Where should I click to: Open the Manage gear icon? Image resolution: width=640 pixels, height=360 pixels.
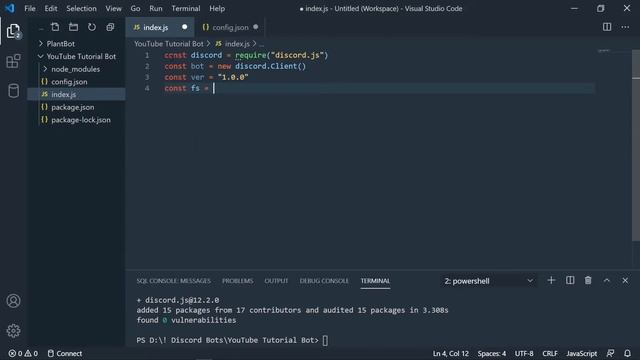coord(13,331)
